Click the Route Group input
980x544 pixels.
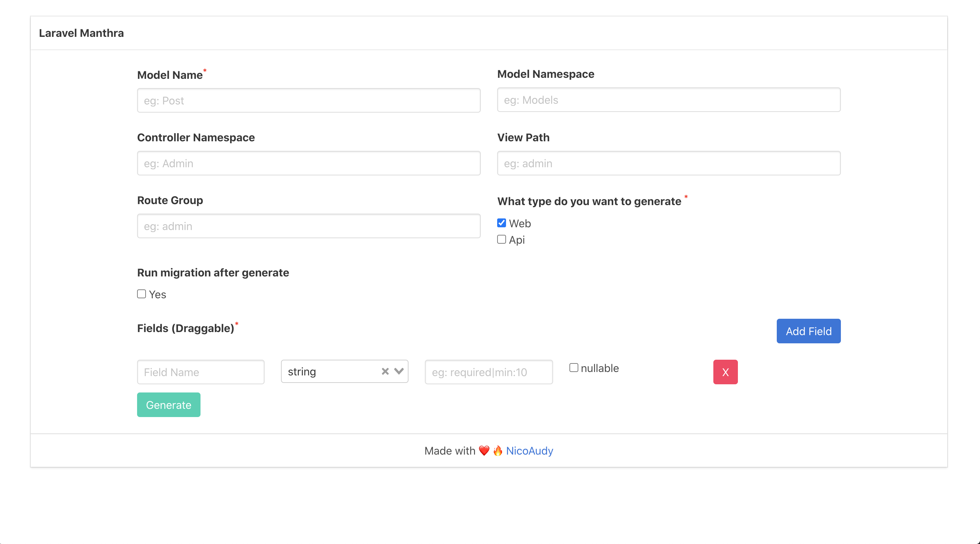point(309,226)
